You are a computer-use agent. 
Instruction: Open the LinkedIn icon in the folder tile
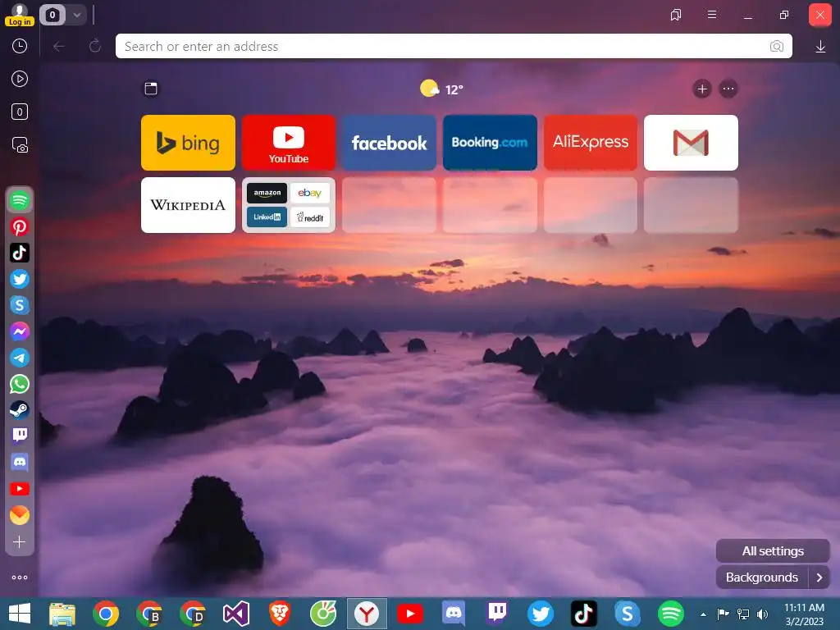pos(267,217)
